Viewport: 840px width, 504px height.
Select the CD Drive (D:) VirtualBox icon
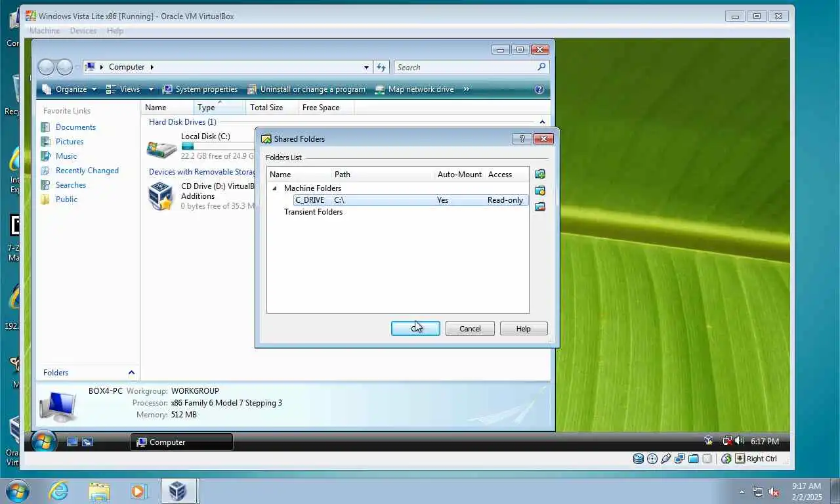[161, 196]
